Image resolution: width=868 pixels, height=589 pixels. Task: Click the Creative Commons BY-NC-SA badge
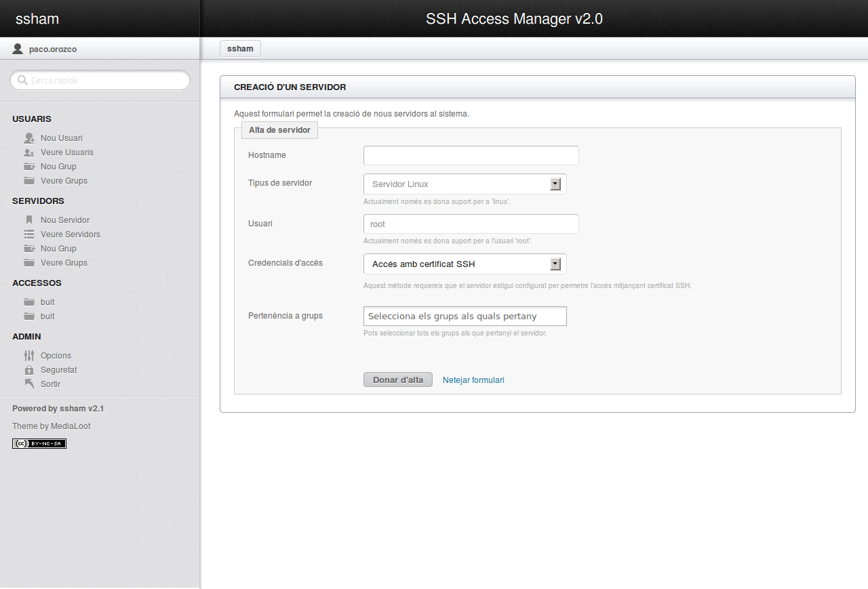[39, 443]
